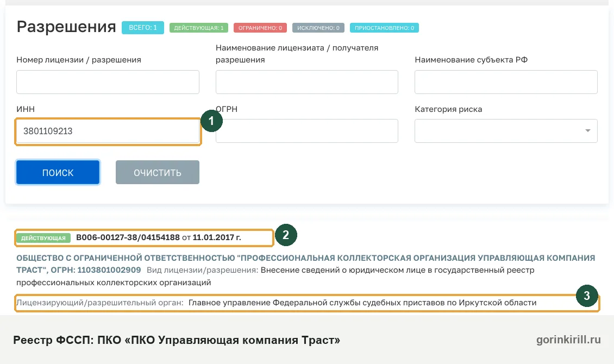Click the ИНН field label
This screenshot has width=614, height=364.
[26, 109]
